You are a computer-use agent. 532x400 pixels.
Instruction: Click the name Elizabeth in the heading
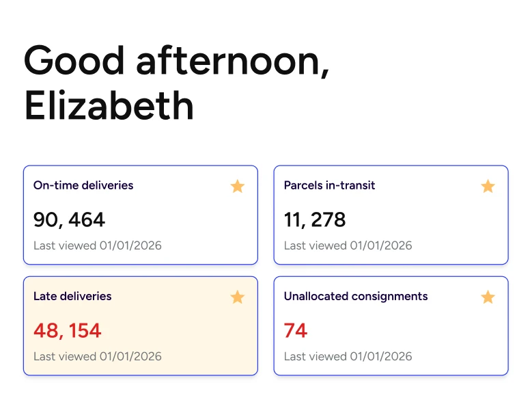(x=109, y=106)
